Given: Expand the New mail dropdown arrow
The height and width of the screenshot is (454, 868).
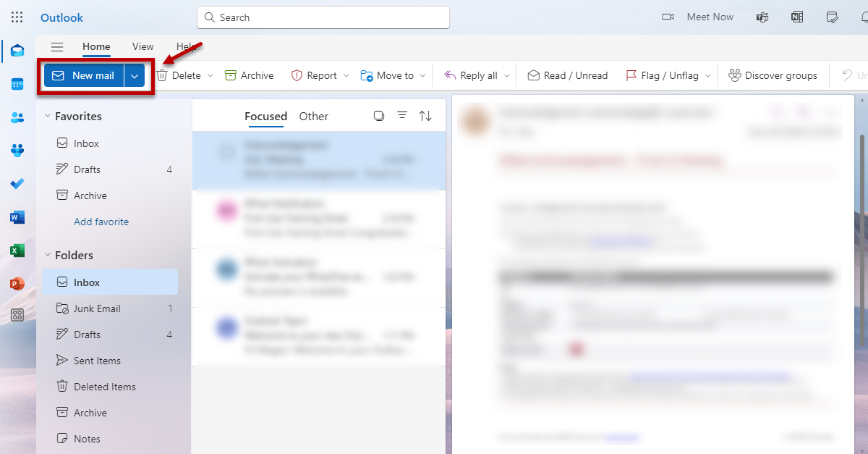Looking at the screenshot, I should 135,75.
